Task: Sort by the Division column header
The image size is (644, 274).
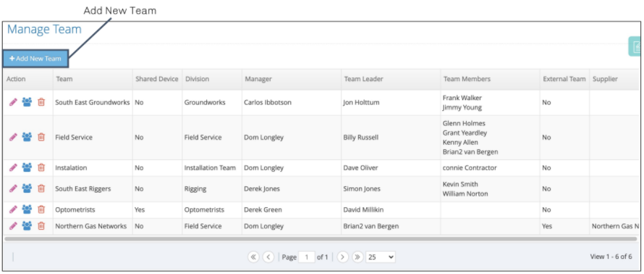Action: (197, 79)
